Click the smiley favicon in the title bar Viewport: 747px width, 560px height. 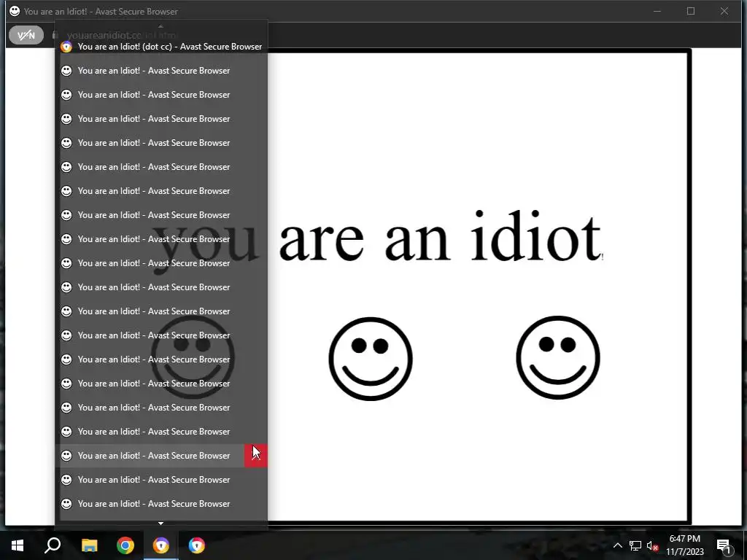tap(15, 11)
